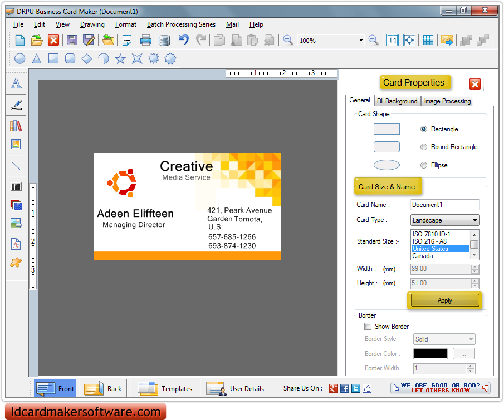
Task: Switch to Image Processing tab
Action: [447, 101]
